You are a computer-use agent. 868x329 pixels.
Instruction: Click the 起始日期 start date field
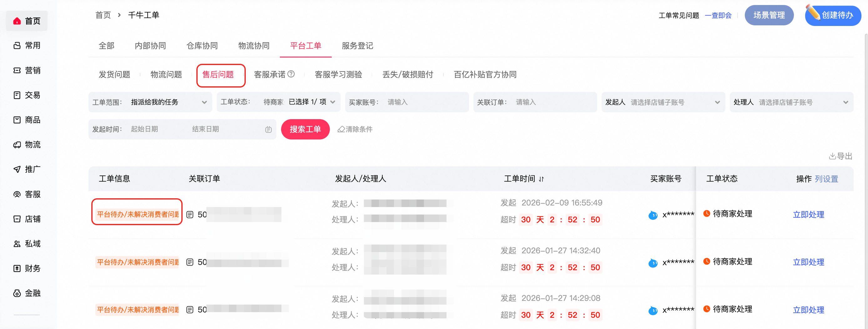coord(144,129)
